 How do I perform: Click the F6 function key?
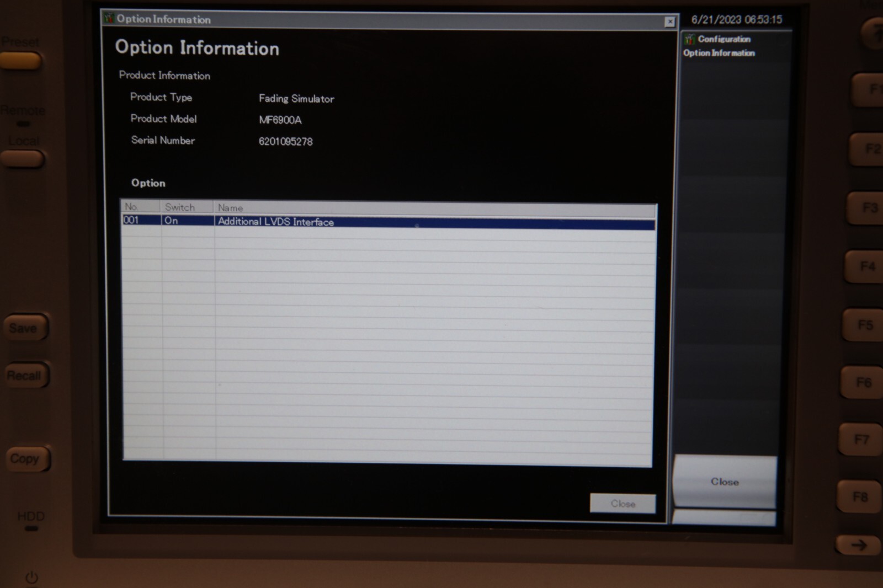861,382
